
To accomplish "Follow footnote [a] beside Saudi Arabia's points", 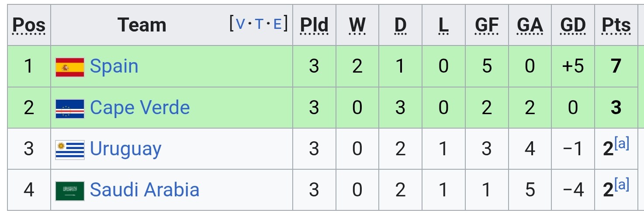I will [622, 185].
